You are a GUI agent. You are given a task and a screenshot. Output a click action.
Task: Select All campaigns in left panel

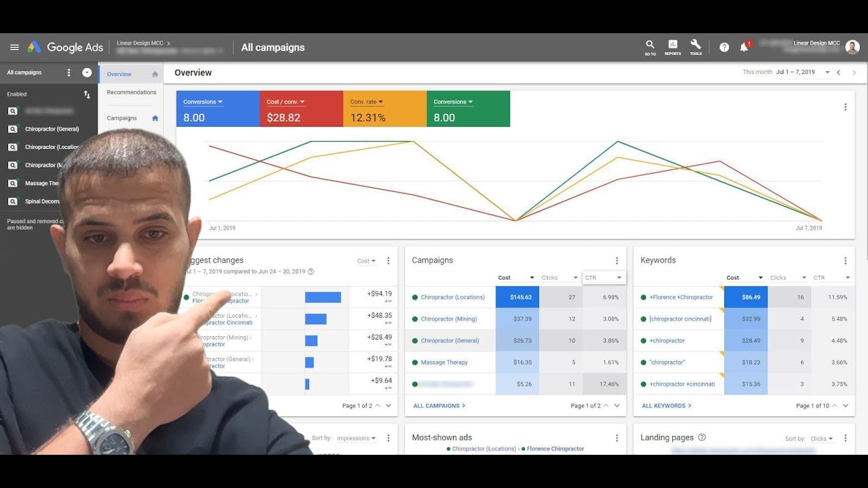24,73
